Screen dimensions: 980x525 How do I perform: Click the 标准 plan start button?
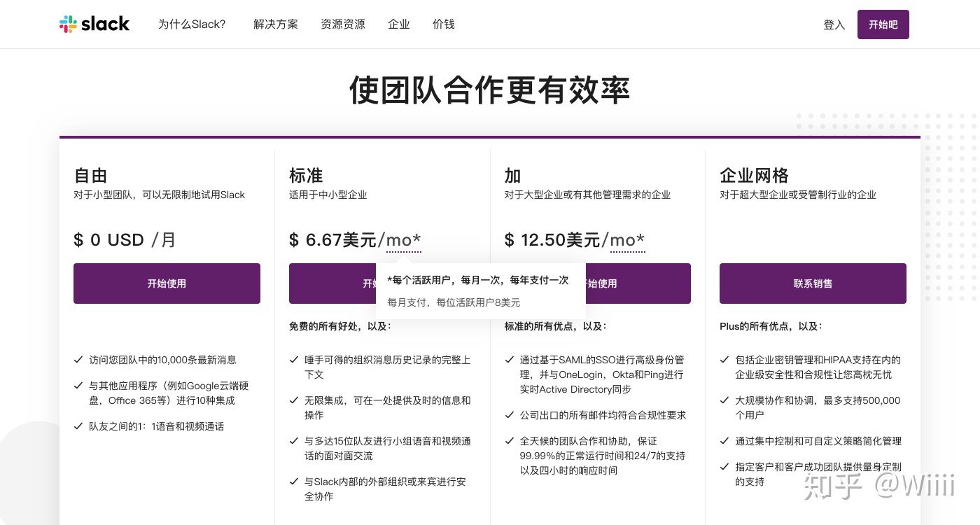(x=332, y=283)
